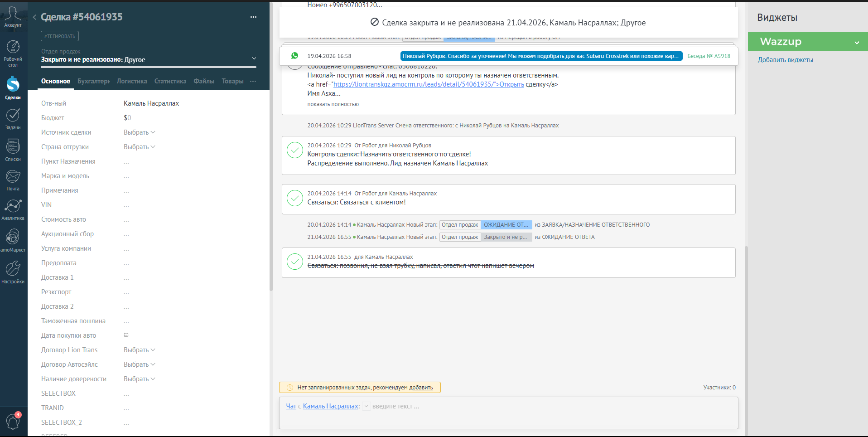Toggle checkmark on 21.04.2026 16:55 task
The height and width of the screenshot is (437, 868).
295,262
